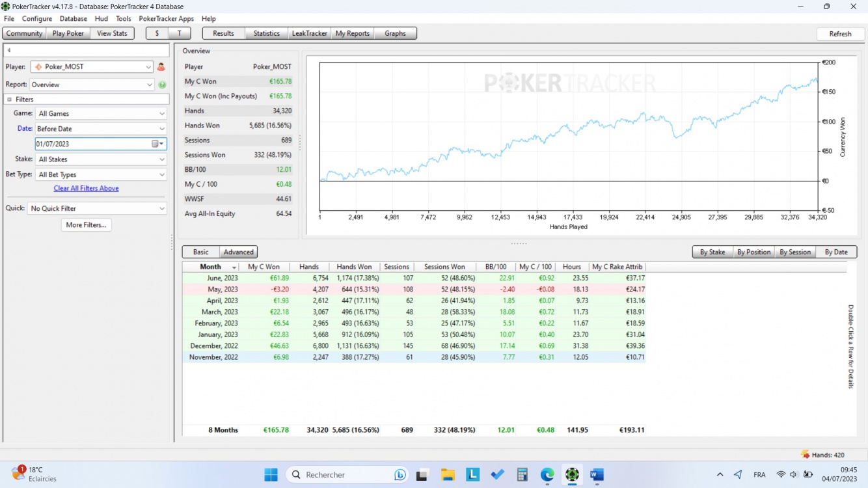Click the hands indicator icon in status bar

click(x=805, y=455)
